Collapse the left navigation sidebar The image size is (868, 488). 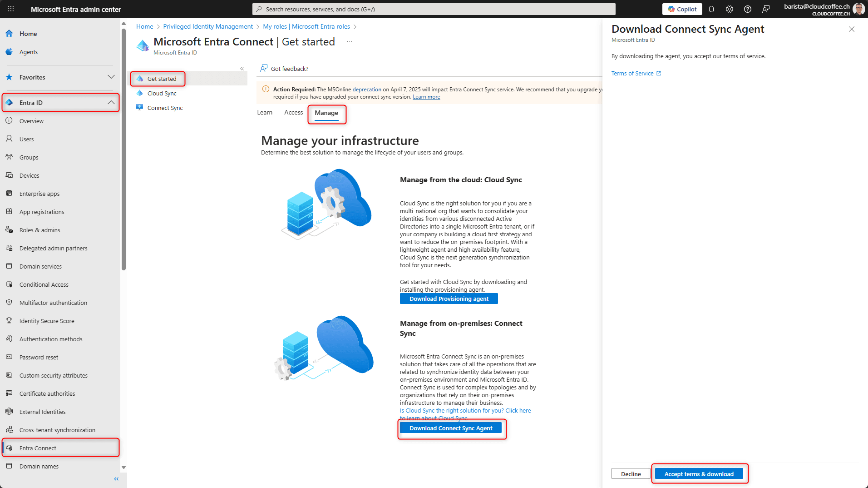coord(116,479)
